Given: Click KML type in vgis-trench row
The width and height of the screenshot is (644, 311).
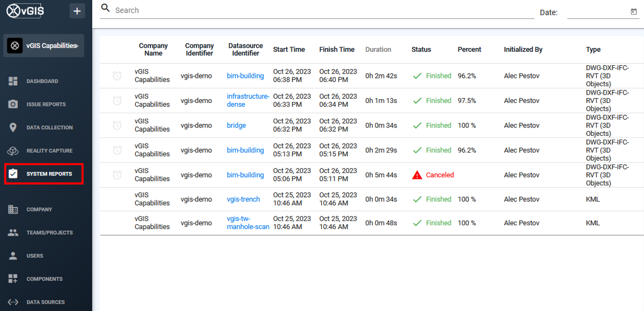Looking at the screenshot, I should click(x=593, y=199).
